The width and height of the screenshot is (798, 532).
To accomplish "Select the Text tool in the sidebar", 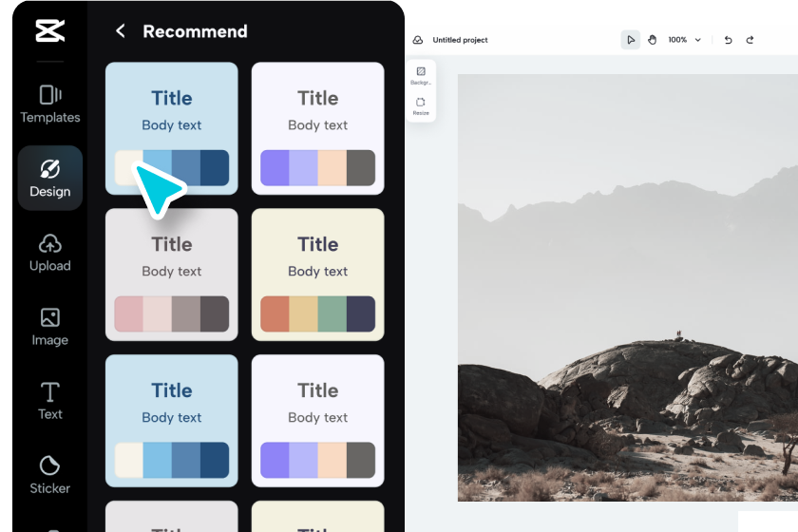I will pyautogui.click(x=49, y=401).
